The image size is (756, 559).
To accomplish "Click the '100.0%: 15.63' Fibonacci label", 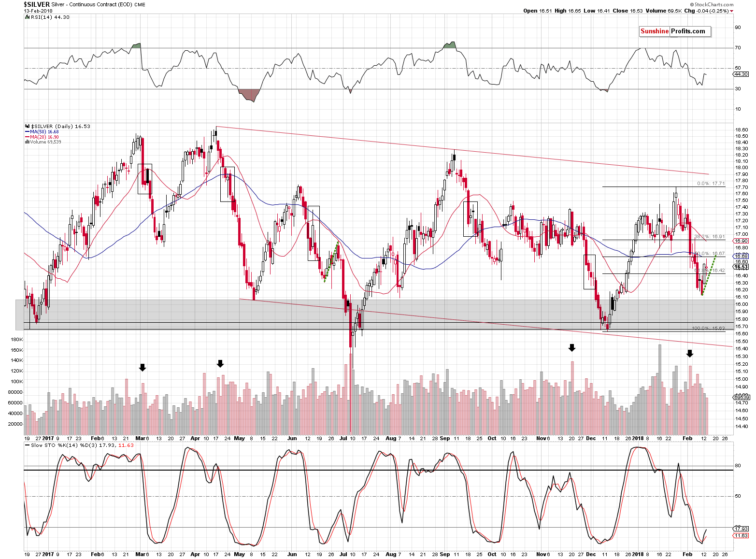I will pos(708,329).
